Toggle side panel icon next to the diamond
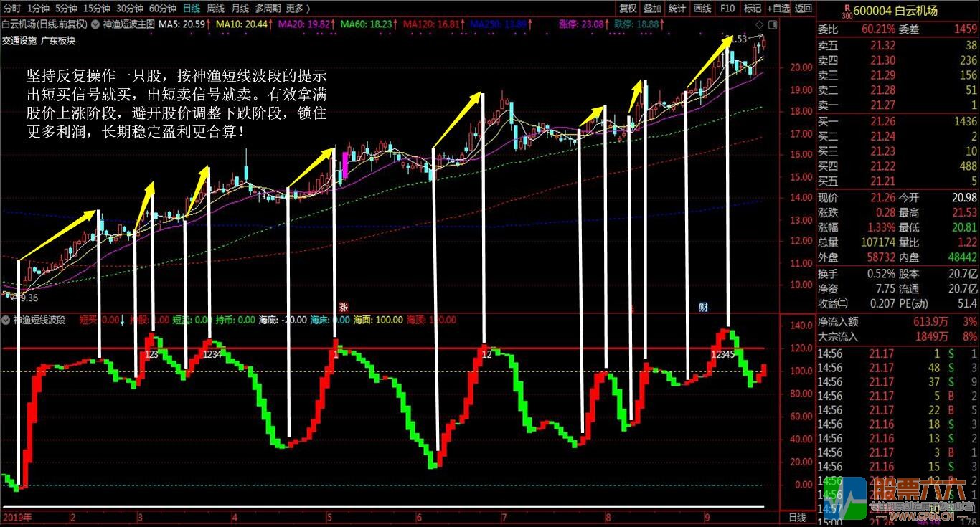 (x=772, y=24)
